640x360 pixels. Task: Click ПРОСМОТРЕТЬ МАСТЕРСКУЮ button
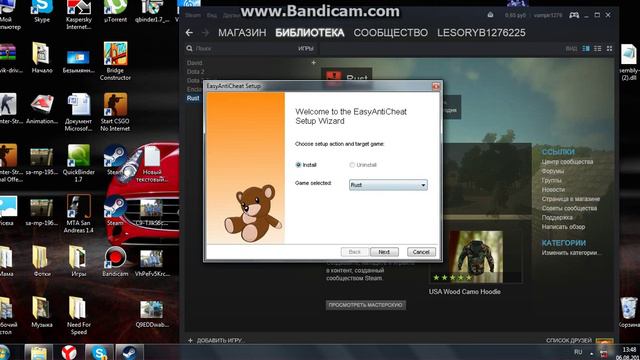pos(365,305)
